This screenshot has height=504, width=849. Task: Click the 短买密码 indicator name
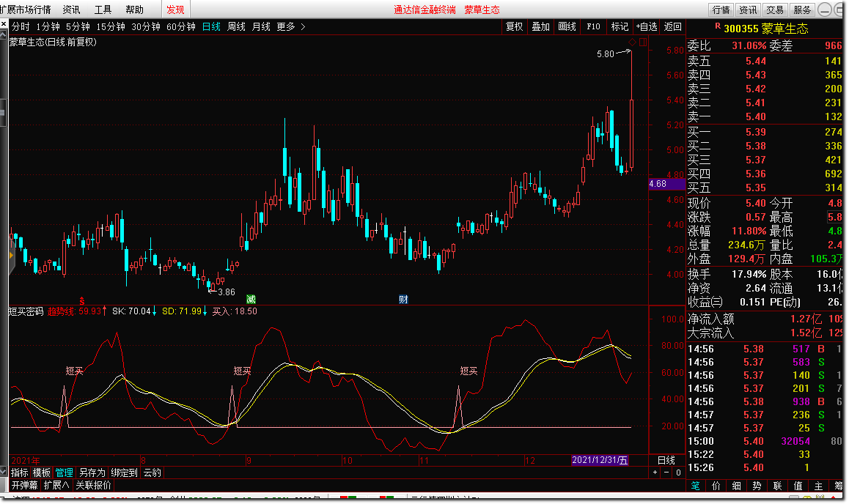click(26, 311)
